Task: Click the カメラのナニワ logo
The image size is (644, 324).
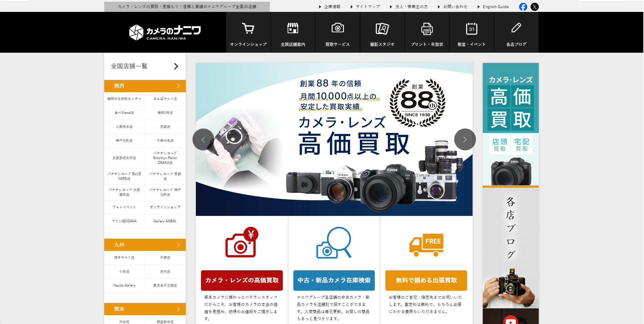Action: [165, 32]
